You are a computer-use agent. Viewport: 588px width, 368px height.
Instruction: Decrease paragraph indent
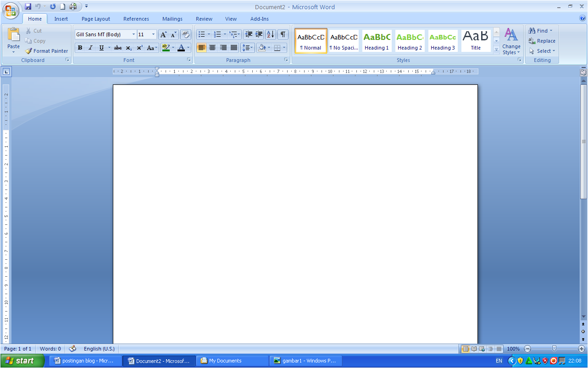[249, 34]
